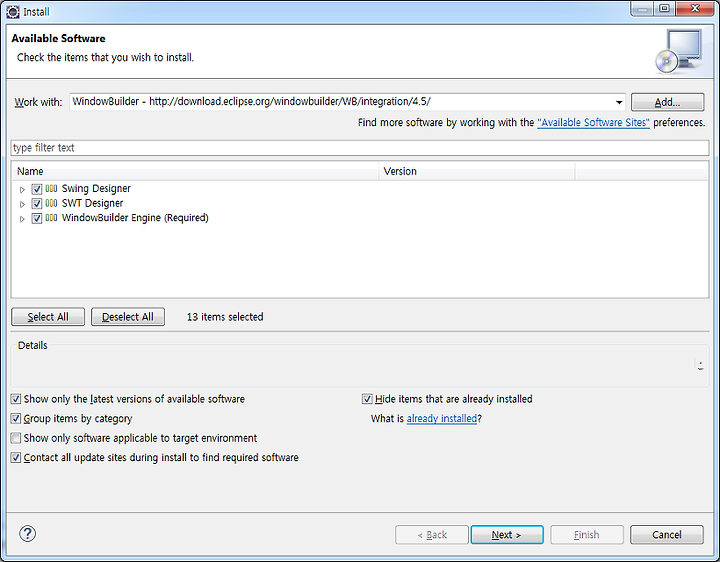Viewport: 720px width, 562px height.
Task: Click the help question mark icon
Action: coord(28,534)
